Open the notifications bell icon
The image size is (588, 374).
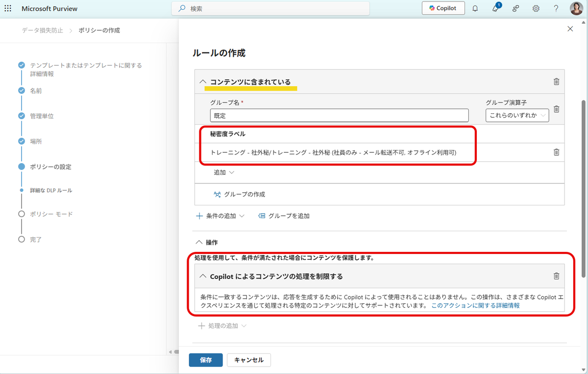tap(475, 8)
